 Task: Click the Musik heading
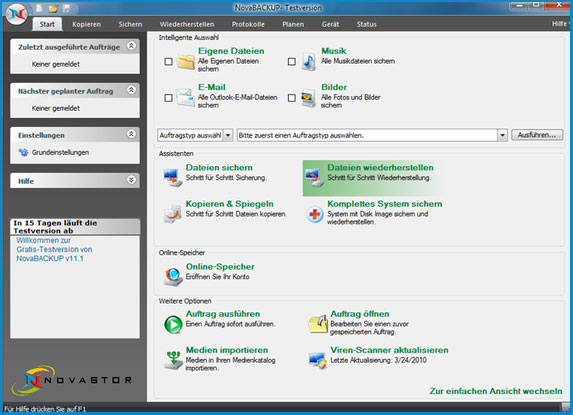334,51
